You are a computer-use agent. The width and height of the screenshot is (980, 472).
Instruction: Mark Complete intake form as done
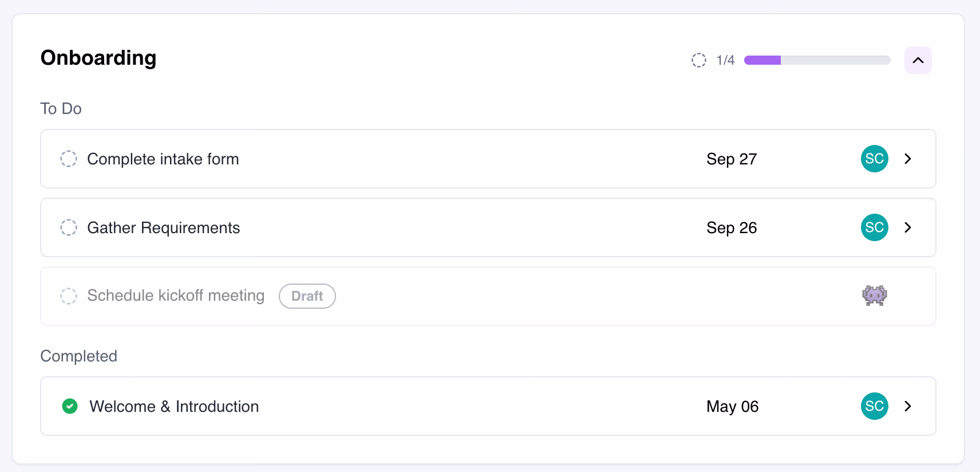click(69, 159)
